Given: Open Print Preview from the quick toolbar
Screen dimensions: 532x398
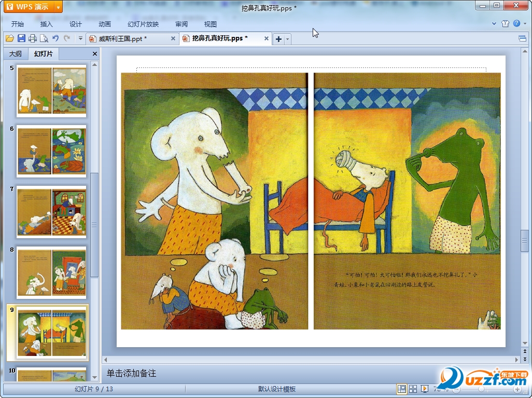Looking at the screenshot, I should [x=44, y=38].
